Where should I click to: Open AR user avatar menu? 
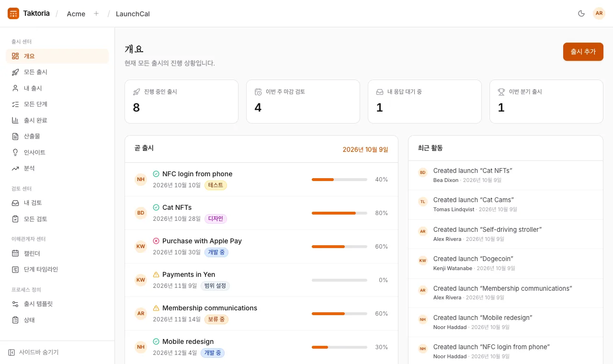[x=599, y=13]
